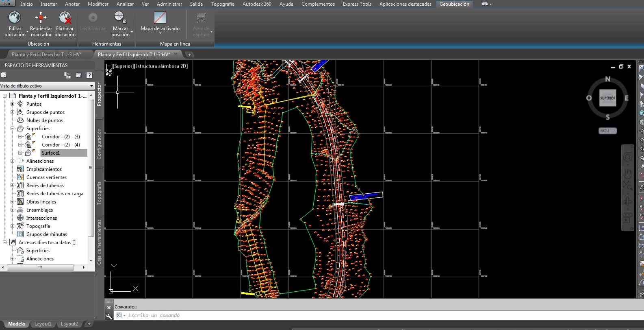The image size is (644, 330).
Task: Click the Eliminar ubicación icon
Action: coord(65,17)
